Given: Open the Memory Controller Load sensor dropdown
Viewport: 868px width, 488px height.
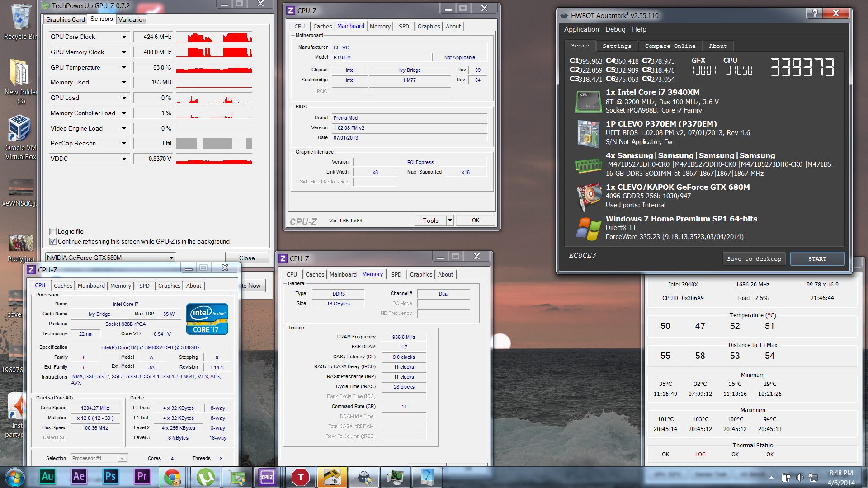Looking at the screenshot, I should coord(124,113).
